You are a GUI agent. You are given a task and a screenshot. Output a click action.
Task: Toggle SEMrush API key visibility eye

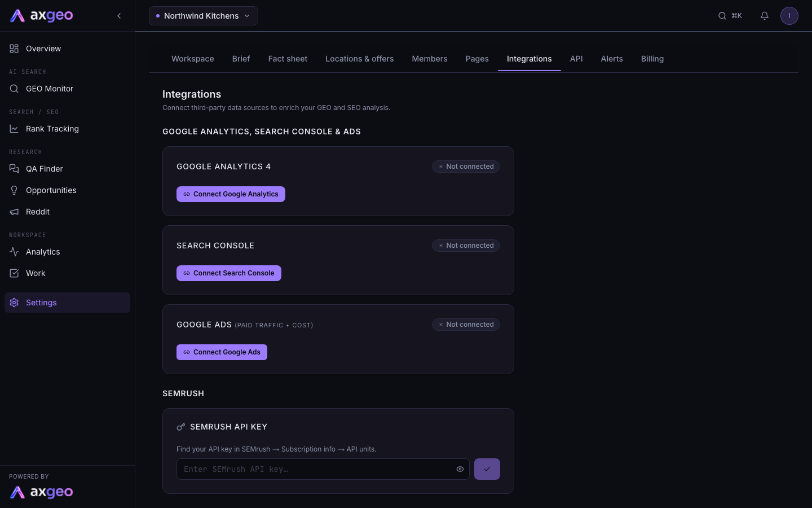click(x=460, y=469)
